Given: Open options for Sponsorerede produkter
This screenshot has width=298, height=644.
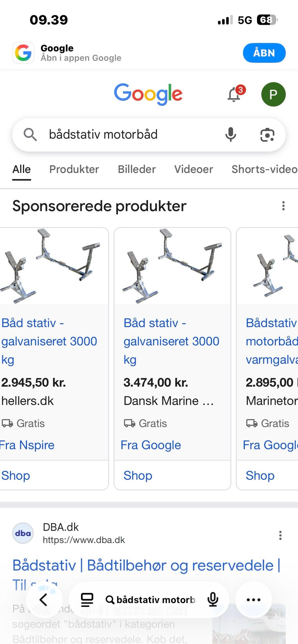Looking at the screenshot, I should (x=283, y=206).
